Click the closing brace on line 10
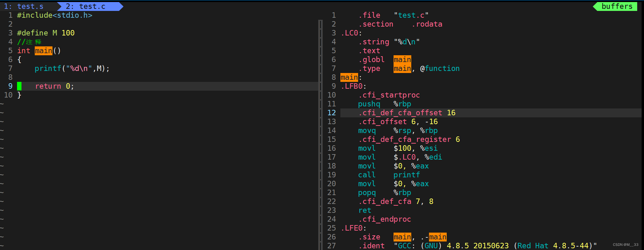Image resolution: width=644 pixels, height=250 pixels. pyautogui.click(x=19, y=95)
